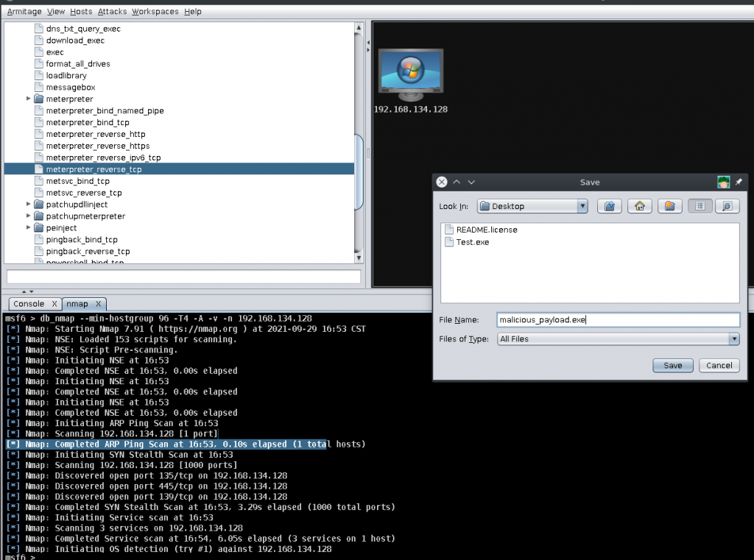Select the 192.168.134.128 Windows host icon

pyautogui.click(x=411, y=74)
